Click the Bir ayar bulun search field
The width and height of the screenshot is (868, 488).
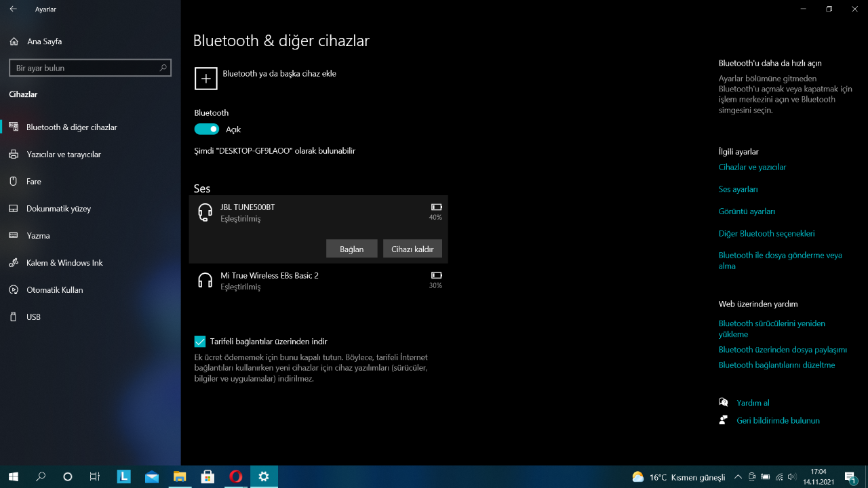pyautogui.click(x=85, y=68)
